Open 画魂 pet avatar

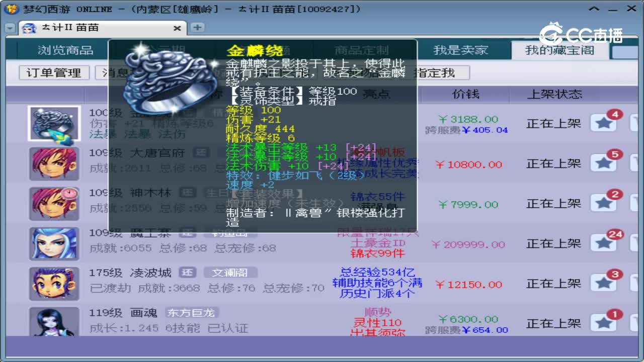click(54, 322)
